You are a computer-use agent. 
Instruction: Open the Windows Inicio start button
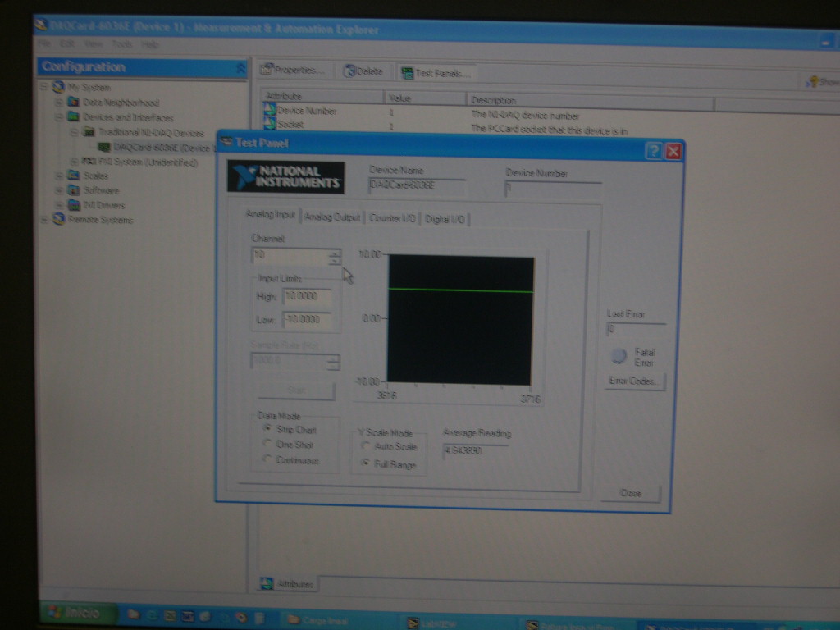tap(80, 612)
